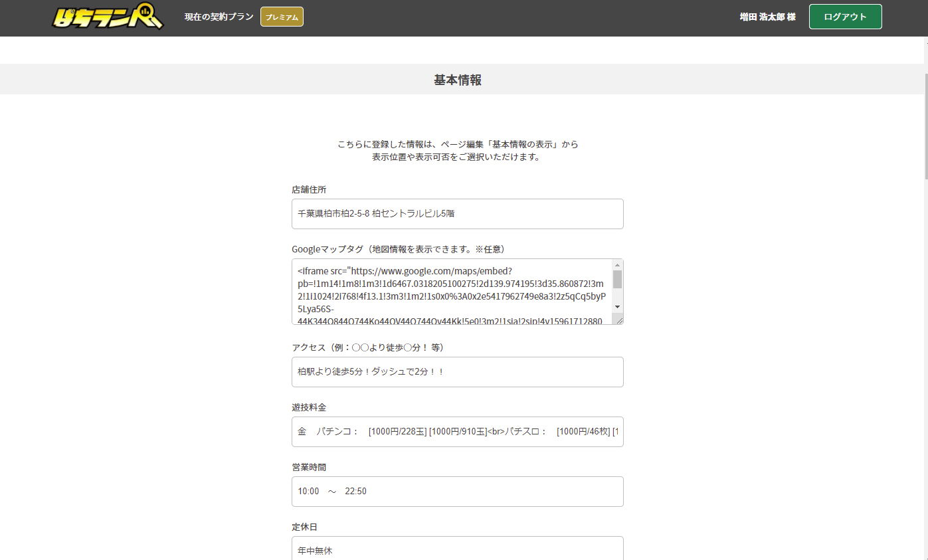Click the ログアウト button
The image size is (928, 560).
pyautogui.click(x=845, y=17)
